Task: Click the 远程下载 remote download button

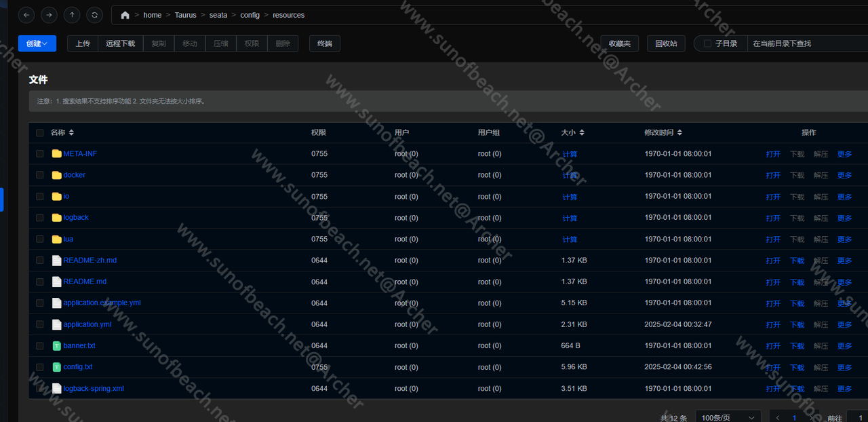Action: tap(121, 43)
